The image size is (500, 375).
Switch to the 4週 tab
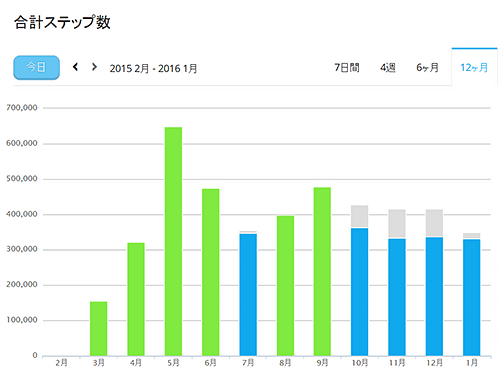pos(387,68)
